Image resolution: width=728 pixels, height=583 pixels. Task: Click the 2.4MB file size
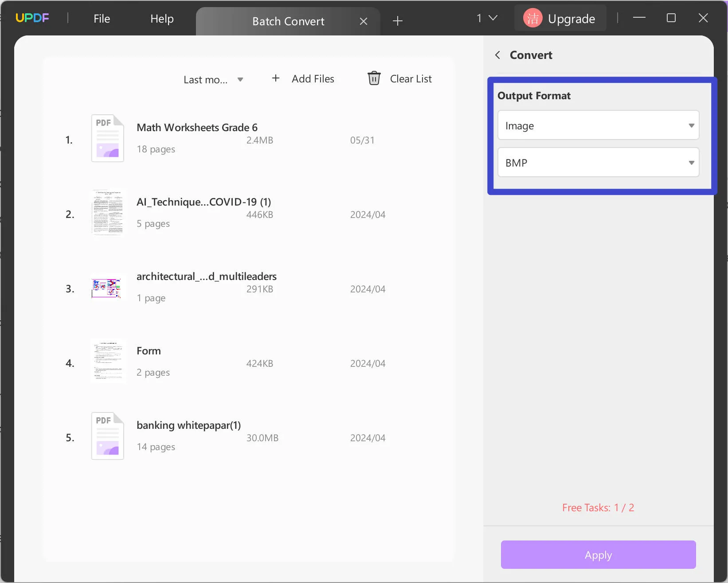point(260,140)
